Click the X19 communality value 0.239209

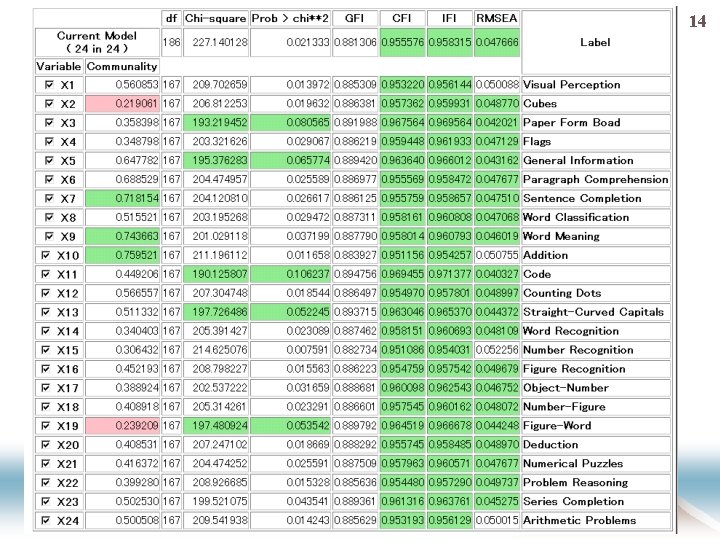click(x=122, y=426)
